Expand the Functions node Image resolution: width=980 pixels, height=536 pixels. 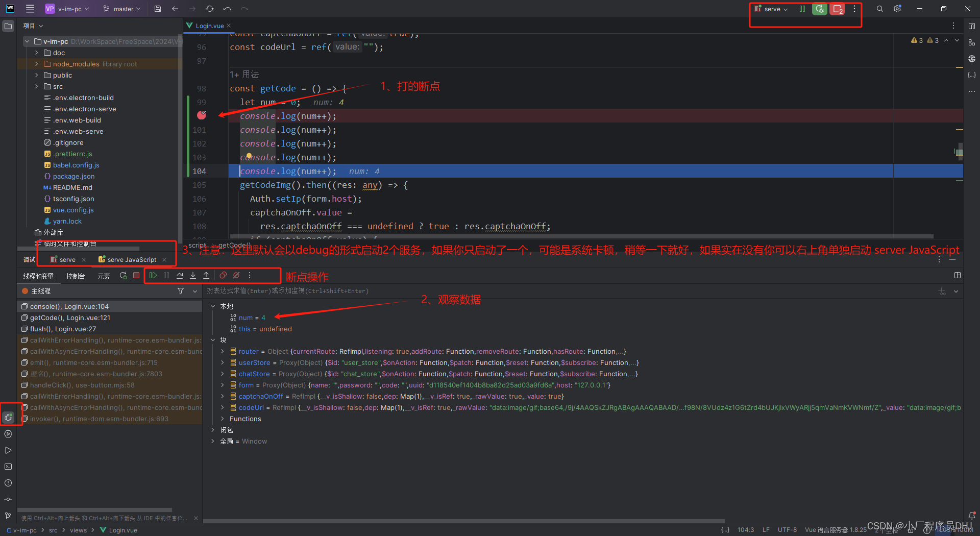coord(223,419)
